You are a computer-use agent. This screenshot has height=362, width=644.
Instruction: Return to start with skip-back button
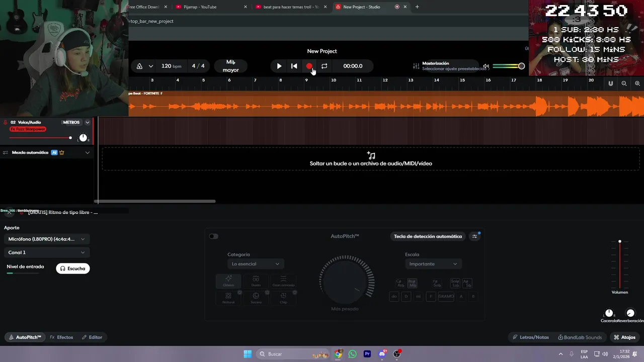tap(294, 66)
